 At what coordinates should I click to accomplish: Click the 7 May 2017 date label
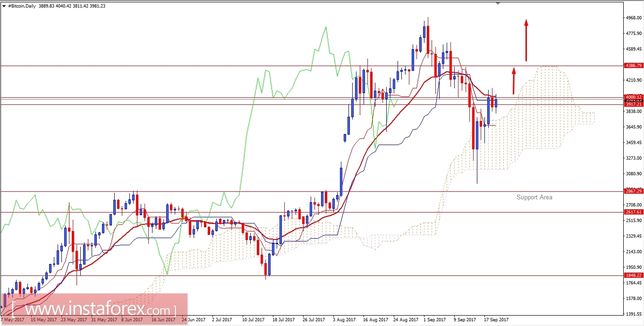[13, 320]
